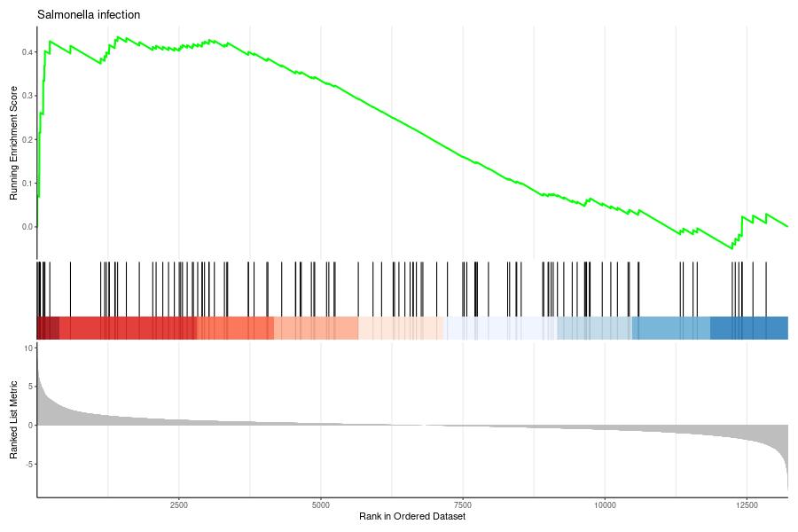This screenshot has width=798, height=532.
Task: Click the -5 tick on ranked metric axis
Action: click(29, 465)
